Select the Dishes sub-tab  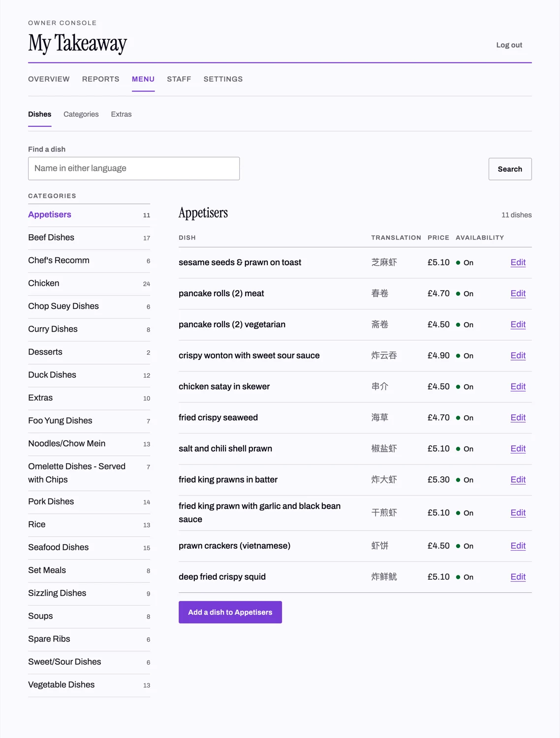coord(40,114)
